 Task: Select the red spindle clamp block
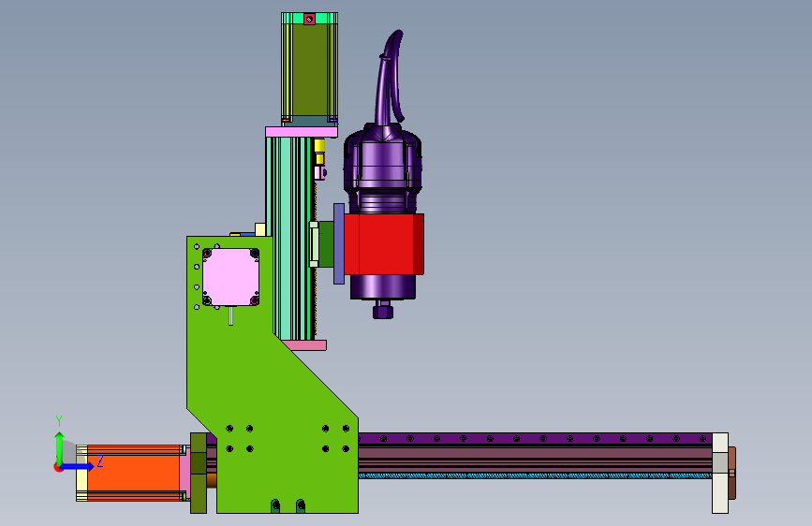(x=384, y=244)
